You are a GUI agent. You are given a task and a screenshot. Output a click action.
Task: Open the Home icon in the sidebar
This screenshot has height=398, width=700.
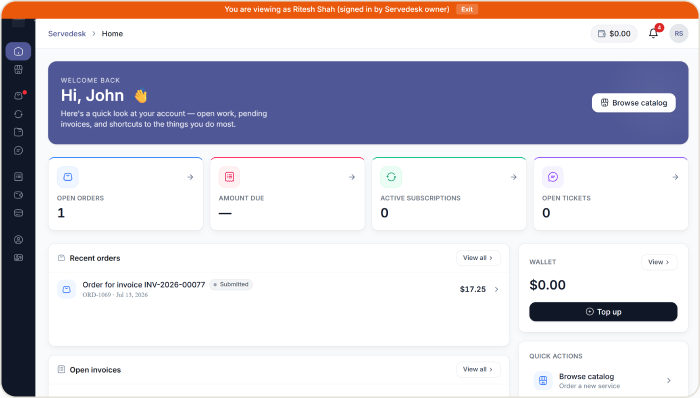18,51
